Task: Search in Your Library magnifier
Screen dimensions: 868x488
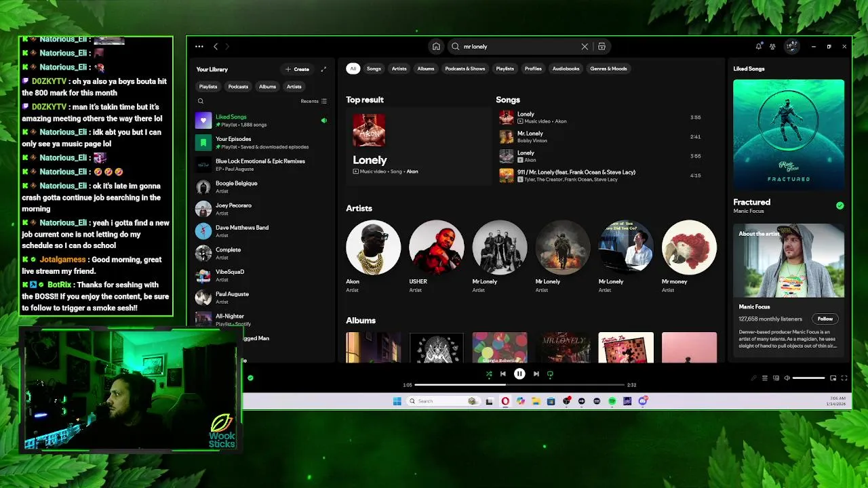Action: 201,101
